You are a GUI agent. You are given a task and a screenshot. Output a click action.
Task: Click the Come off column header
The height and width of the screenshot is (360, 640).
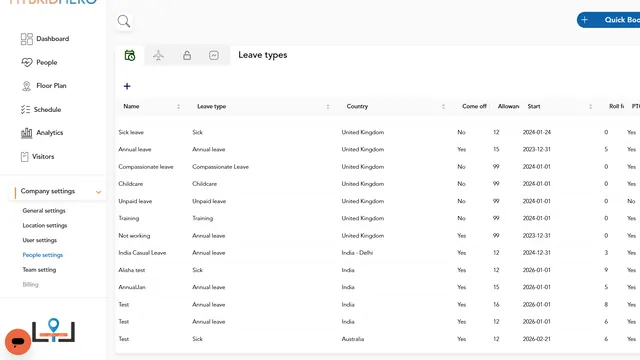coord(474,106)
